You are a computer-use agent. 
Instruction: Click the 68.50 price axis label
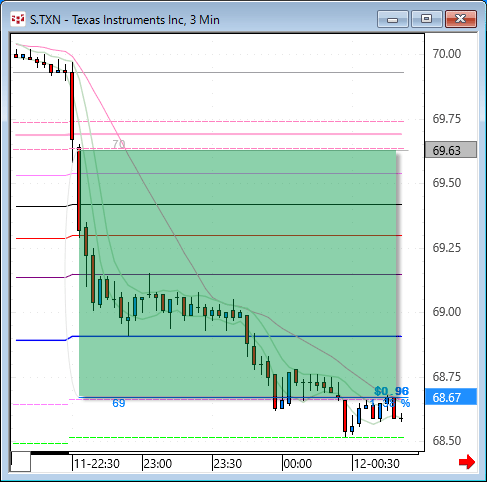(447, 441)
